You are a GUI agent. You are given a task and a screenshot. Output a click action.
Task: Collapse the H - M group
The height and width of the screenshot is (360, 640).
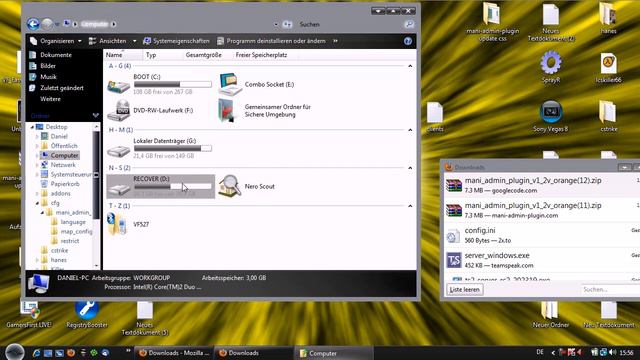click(x=410, y=130)
